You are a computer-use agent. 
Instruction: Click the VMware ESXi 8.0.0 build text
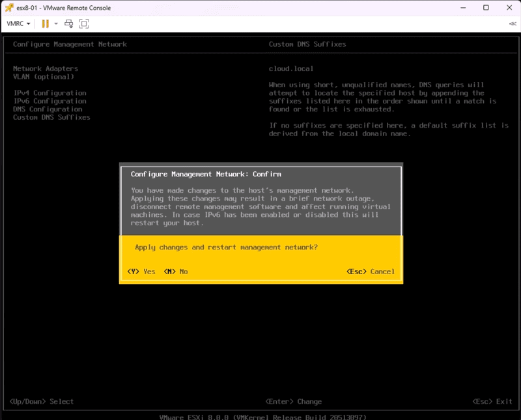262,417
